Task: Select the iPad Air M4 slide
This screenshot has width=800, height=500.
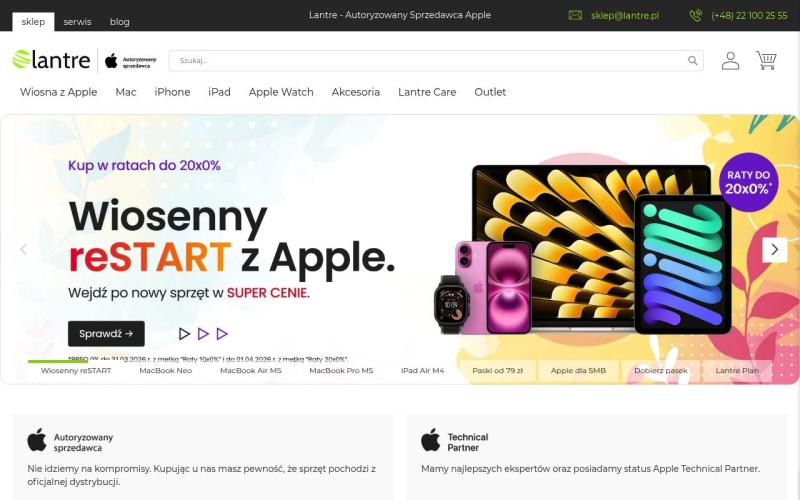Action: point(422,371)
